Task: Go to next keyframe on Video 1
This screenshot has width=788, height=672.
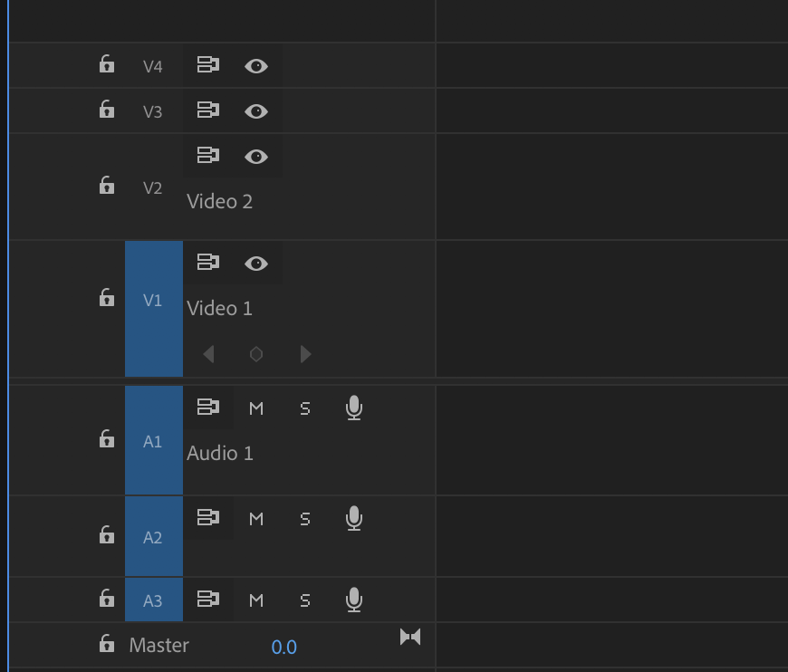Action: [x=305, y=354]
